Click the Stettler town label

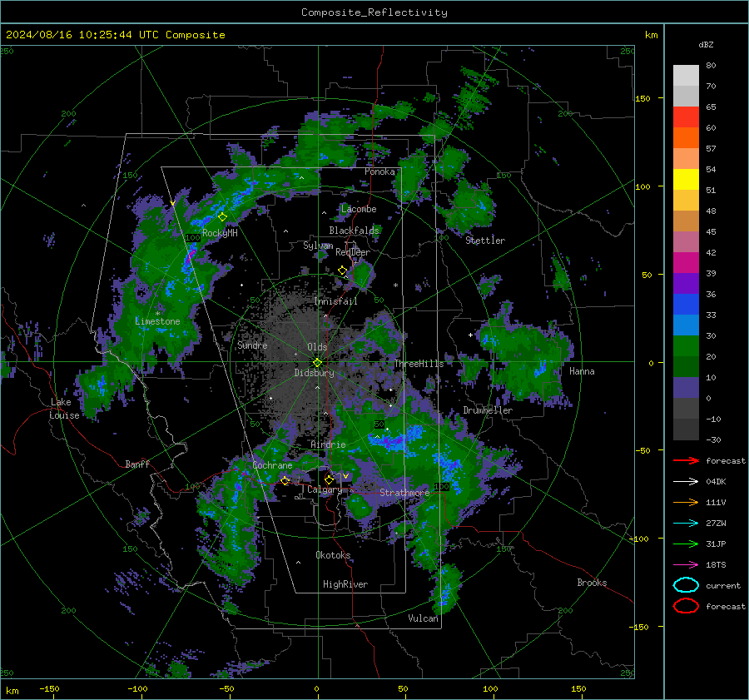tap(485, 241)
